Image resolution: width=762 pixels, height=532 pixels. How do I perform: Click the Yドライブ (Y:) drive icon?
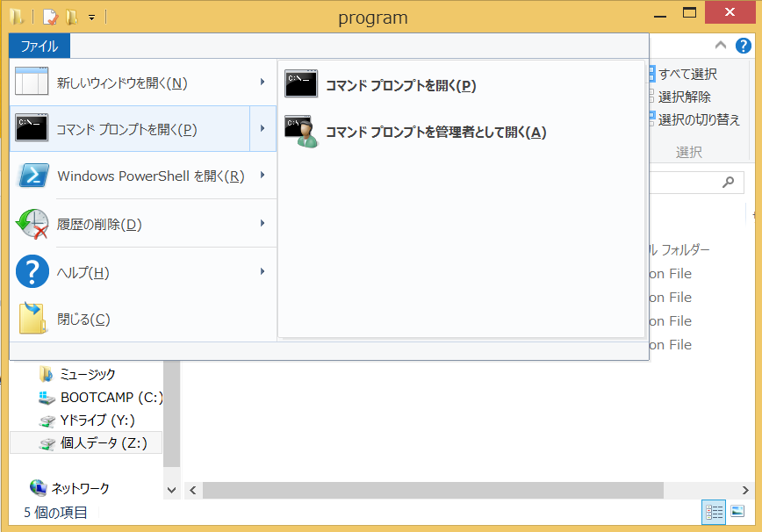click(x=47, y=421)
